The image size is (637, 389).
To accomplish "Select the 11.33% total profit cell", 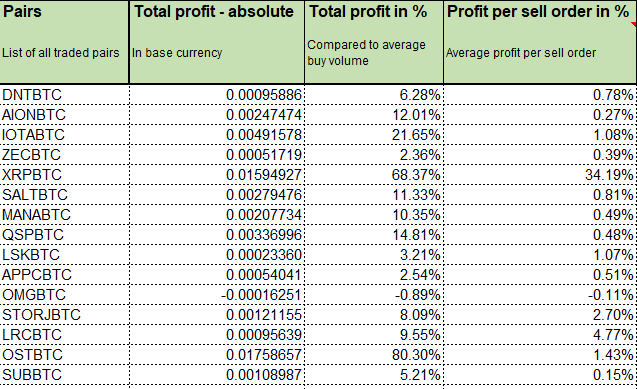I will [x=374, y=194].
